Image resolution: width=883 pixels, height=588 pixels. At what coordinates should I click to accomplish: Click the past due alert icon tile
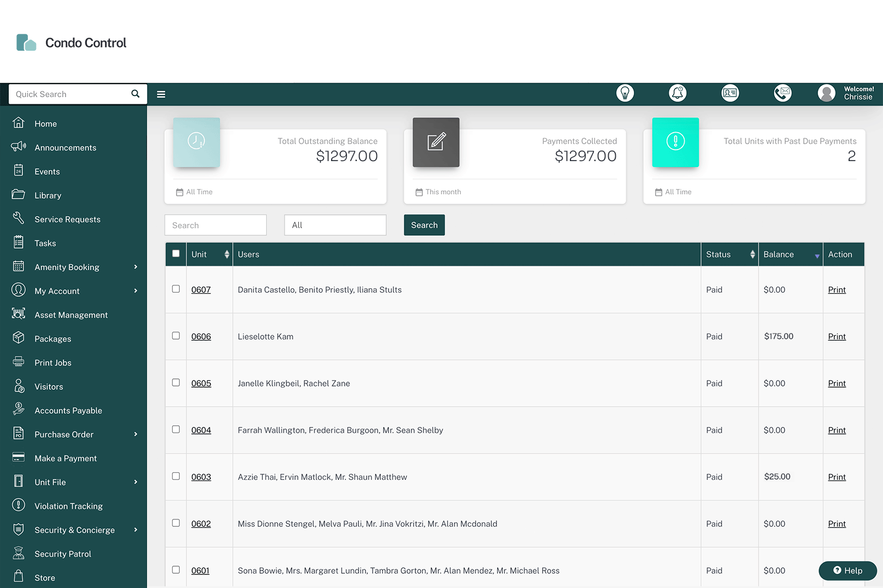pos(675,142)
